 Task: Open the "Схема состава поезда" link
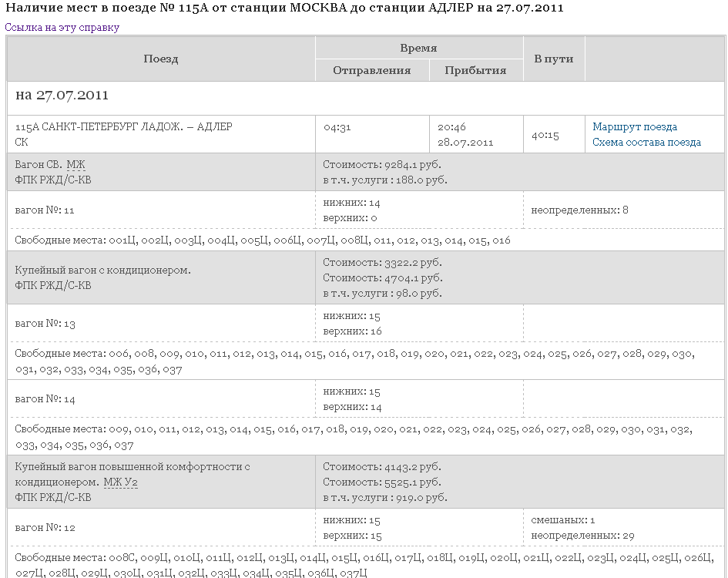646,142
